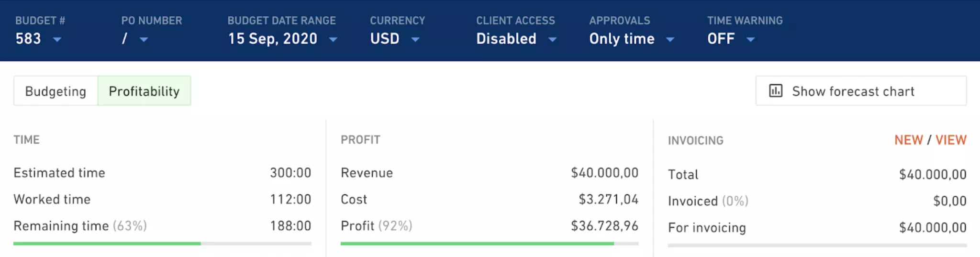
Task: Click the 15 Sep, 2020 date value
Action: (x=273, y=39)
